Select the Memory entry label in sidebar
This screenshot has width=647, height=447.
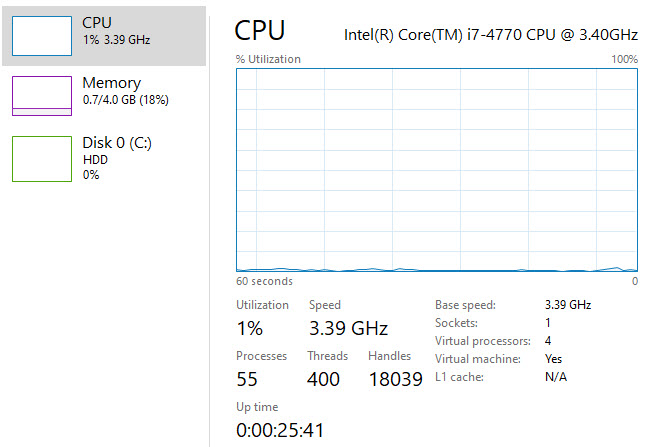tap(111, 83)
